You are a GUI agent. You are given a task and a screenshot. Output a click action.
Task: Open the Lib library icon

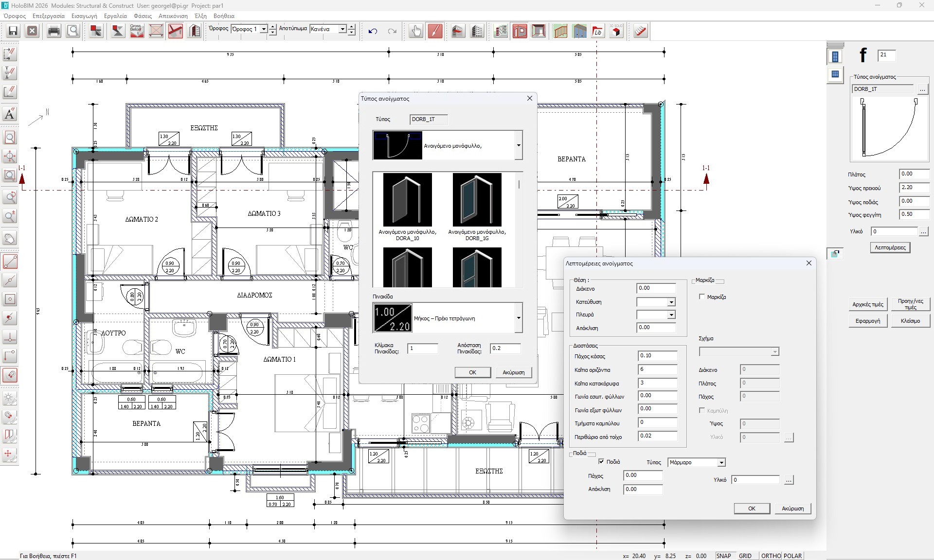[x=597, y=31]
